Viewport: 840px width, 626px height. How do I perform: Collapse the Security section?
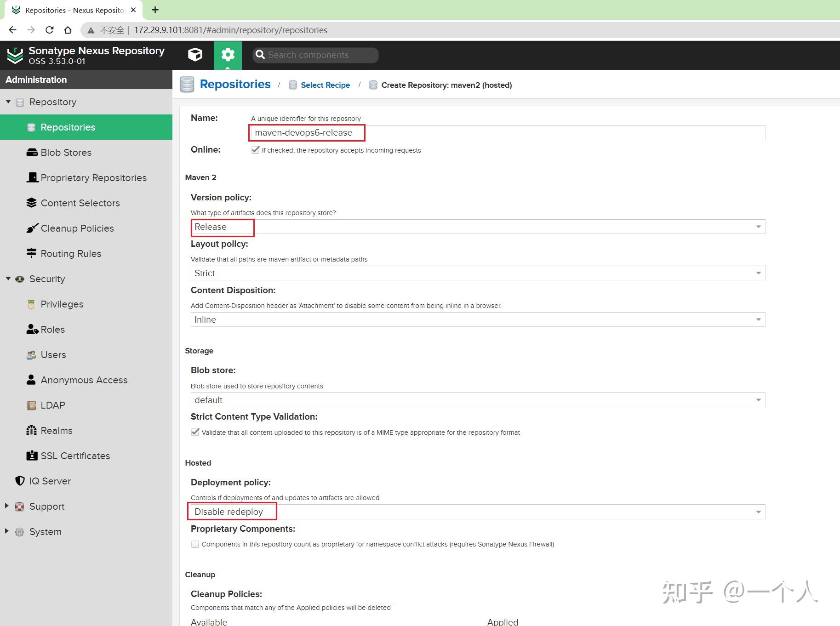point(8,279)
